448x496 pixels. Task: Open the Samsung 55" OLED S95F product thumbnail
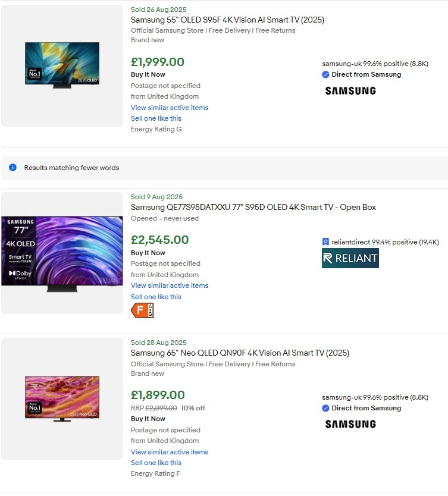click(62, 65)
